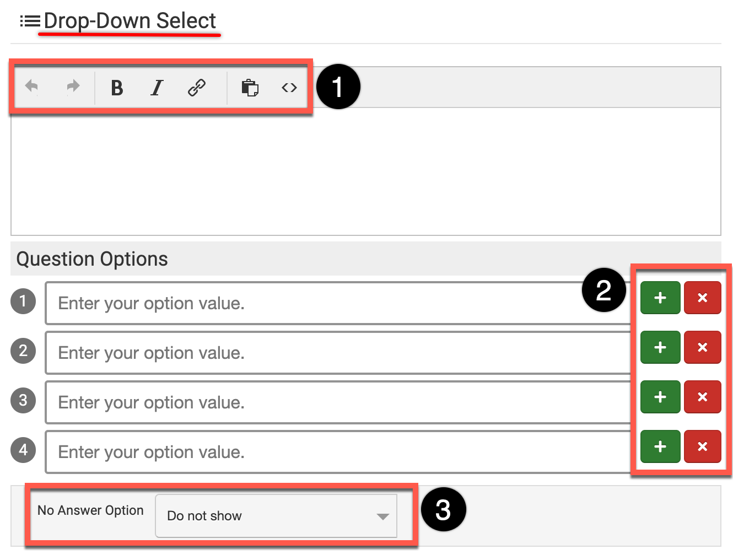
Task: Remove option 4 with the red X
Action: click(702, 446)
